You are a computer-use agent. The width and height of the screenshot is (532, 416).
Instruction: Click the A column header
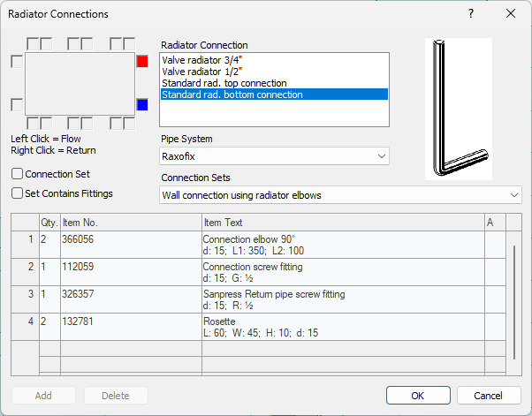click(x=495, y=223)
